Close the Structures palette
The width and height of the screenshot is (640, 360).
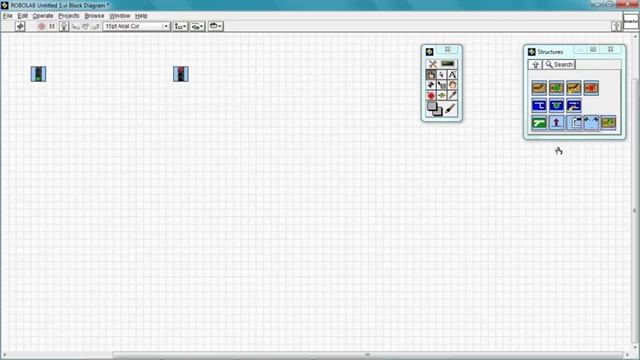[x=611, y=49]
